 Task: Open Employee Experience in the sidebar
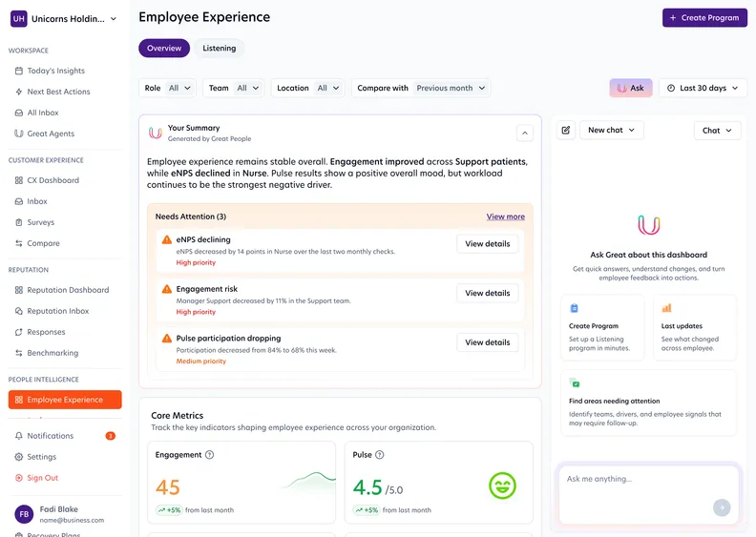[65, 400]
